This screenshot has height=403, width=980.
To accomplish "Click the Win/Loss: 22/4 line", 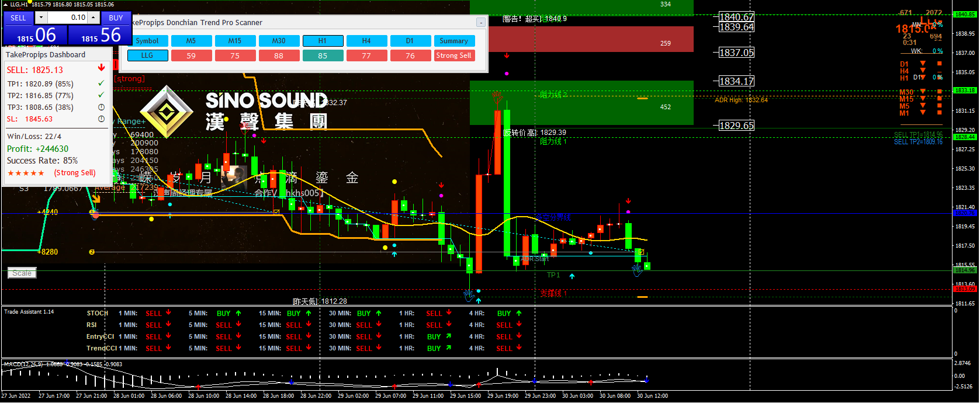I will [34, 136].
